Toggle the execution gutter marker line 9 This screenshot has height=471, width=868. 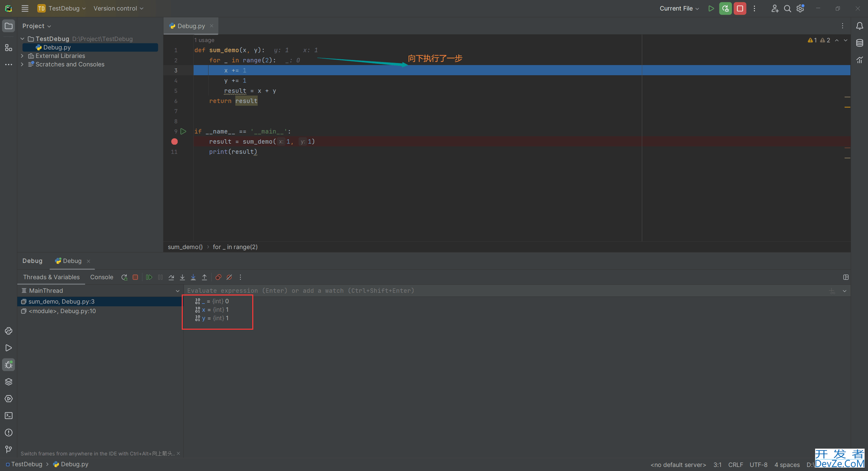(183, 131)
